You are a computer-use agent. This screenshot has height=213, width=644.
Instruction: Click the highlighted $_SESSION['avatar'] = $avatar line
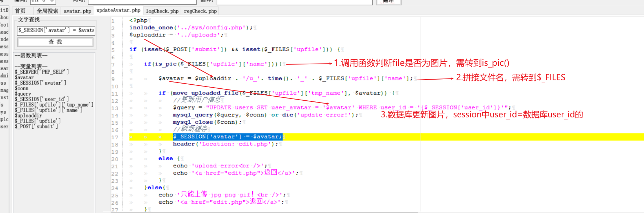[x=228, y=137]
